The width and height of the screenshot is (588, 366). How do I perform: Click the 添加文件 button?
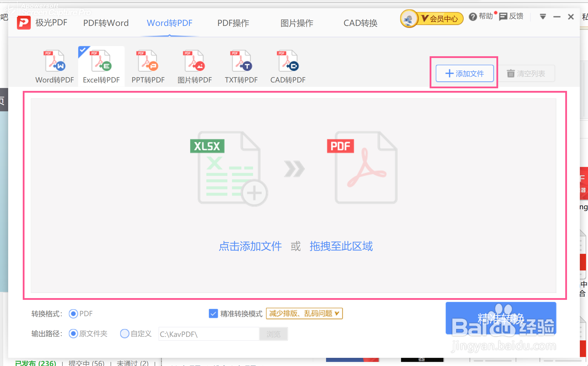pyautogui.click(x=465, y=73)
